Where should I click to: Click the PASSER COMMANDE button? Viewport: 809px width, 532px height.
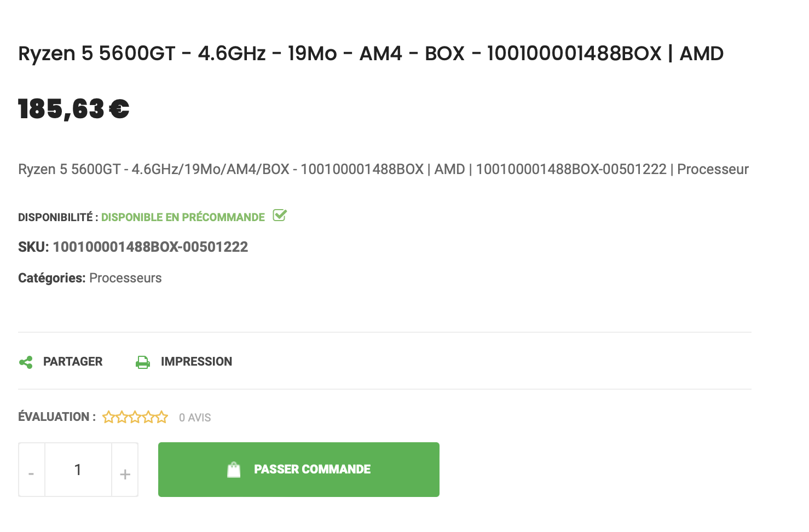[299, 469]
